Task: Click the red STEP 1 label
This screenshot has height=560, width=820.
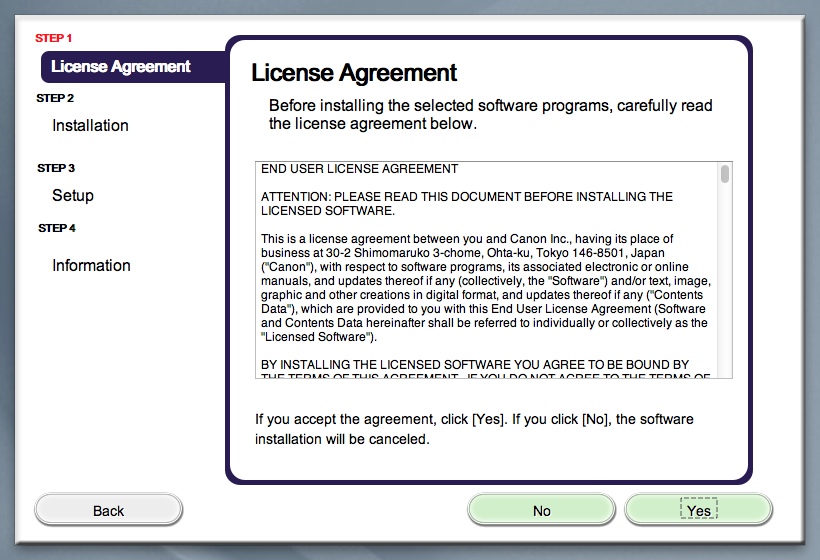Action: click(x=54, y=38)
